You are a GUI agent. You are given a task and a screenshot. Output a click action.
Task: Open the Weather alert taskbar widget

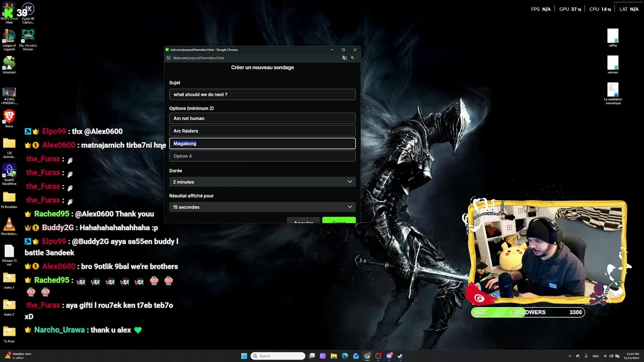pos(18,356)
